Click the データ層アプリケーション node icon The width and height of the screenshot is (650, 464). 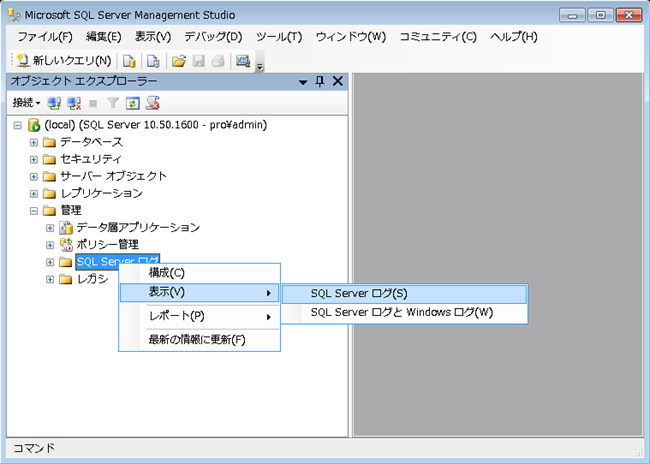[65, 228]
